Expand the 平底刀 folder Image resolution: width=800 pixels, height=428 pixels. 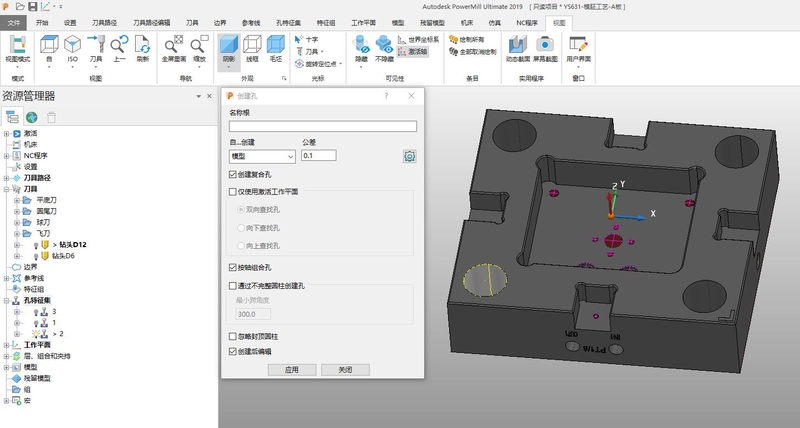(x=17, y=200)
